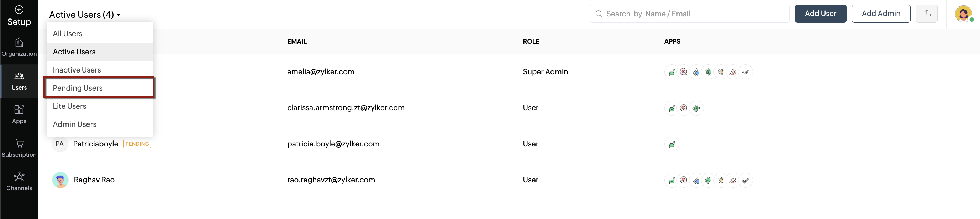Image resolution: width=980 pixels, height=219 pixels.
Task: Click the Patriciaboyle user name
Action: click(x=95, y=144)
